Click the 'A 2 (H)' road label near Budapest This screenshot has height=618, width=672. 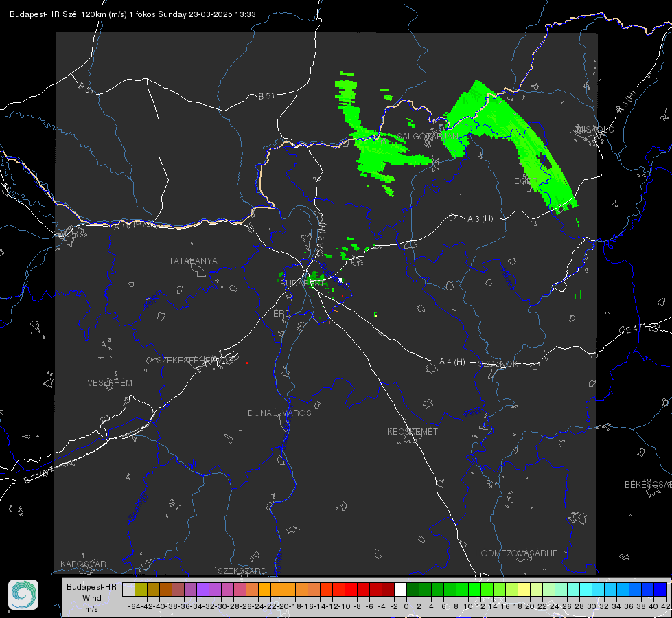pos(321,236)
